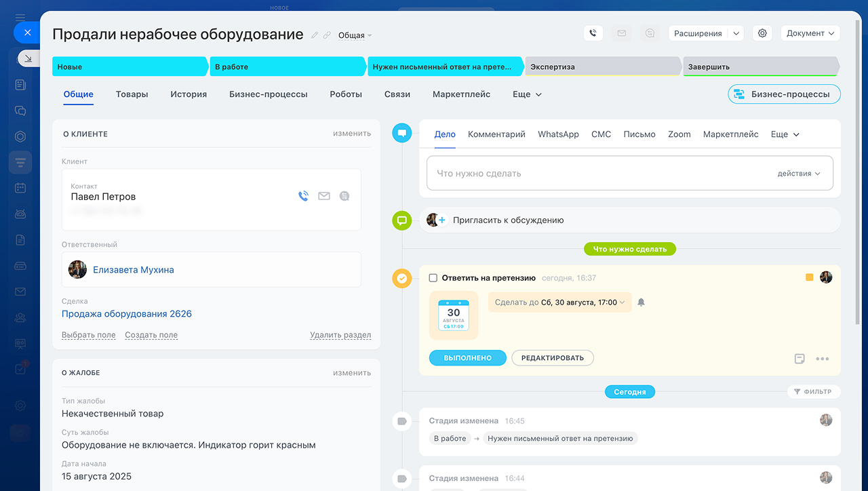Expand the 'Еще' menu in the card tabs
868x491 pixels.
527,94
